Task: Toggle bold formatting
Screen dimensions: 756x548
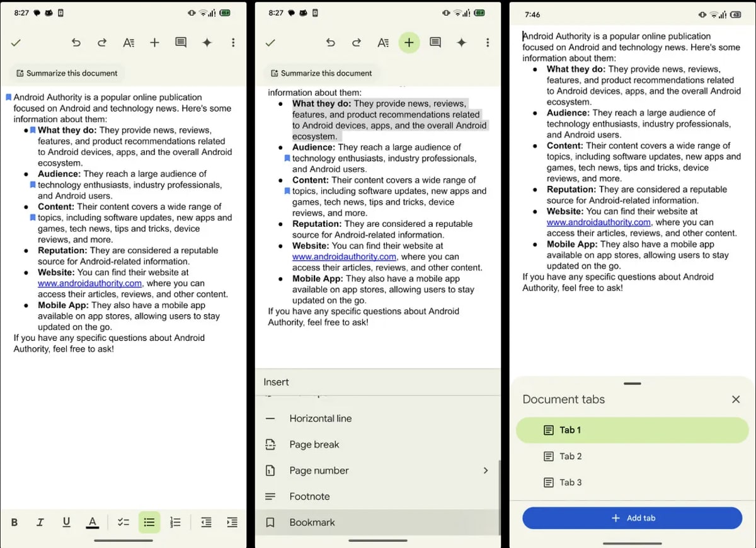Action: click(x=14, y=522)
